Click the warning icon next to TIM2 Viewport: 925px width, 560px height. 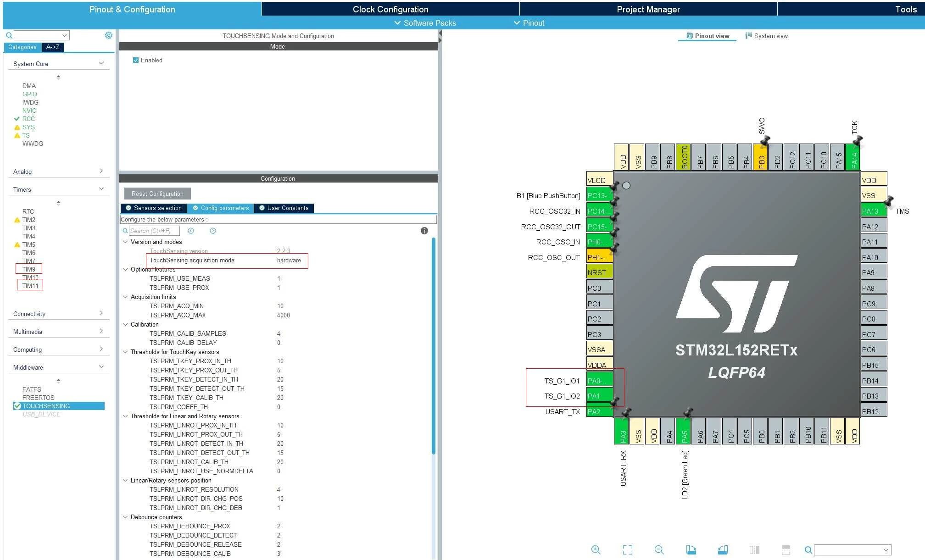tap(17, 220)
